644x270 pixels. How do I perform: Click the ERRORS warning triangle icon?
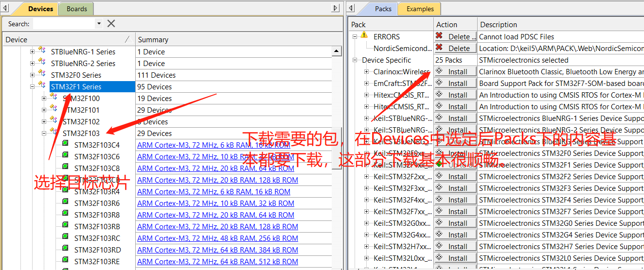[364, 35]
